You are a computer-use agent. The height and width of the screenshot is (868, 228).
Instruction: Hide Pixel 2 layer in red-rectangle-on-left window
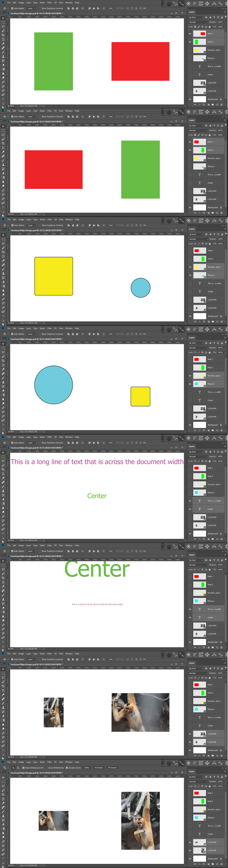(190, 150)
